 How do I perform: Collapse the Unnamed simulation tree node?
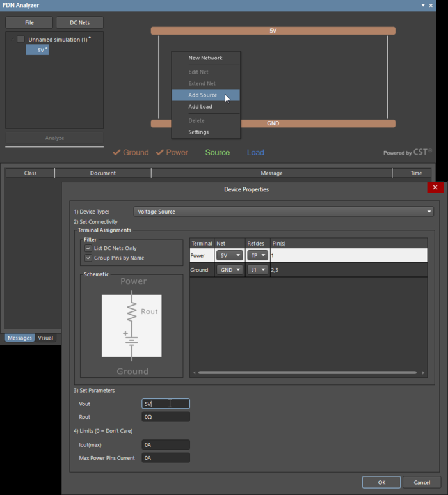(13, 40)
